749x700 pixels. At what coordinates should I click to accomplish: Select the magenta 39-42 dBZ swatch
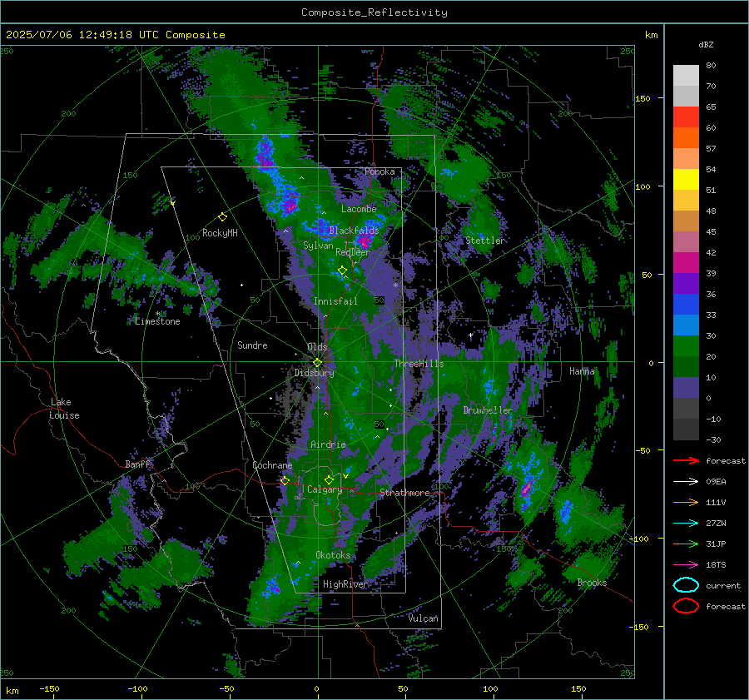(x=686, y=262)
